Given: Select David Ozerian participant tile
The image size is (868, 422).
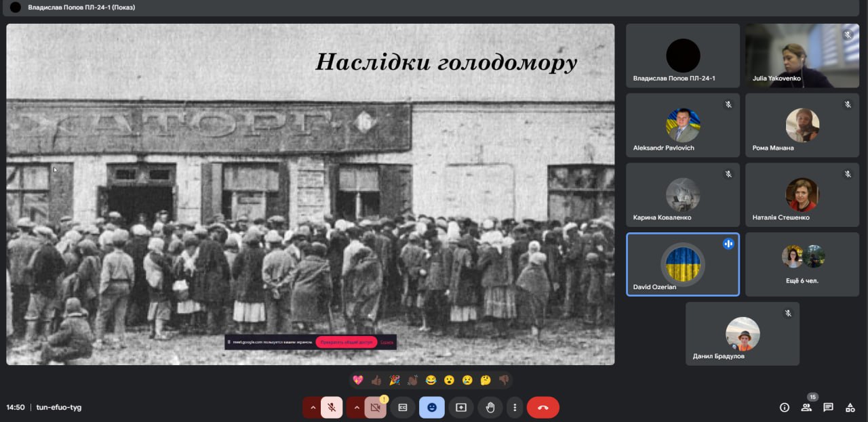Looking at the screenshot, I should coord(683,264).
